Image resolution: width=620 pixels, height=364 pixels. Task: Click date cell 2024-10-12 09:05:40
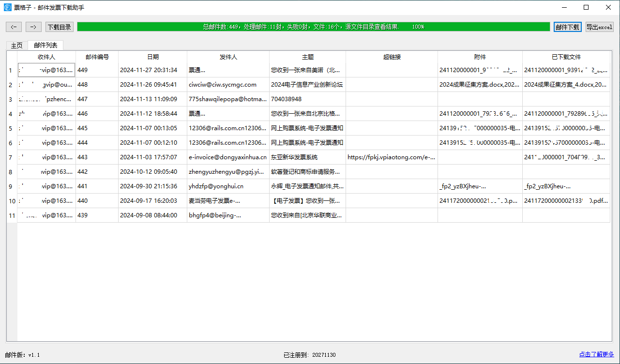(x=152, y=172)
